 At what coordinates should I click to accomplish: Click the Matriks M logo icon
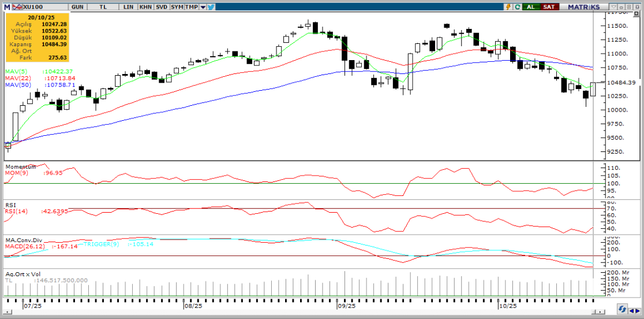point(6,7)
